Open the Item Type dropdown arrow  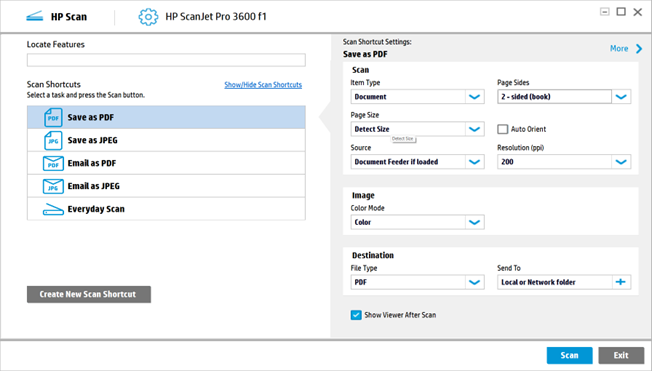(474, 97)
